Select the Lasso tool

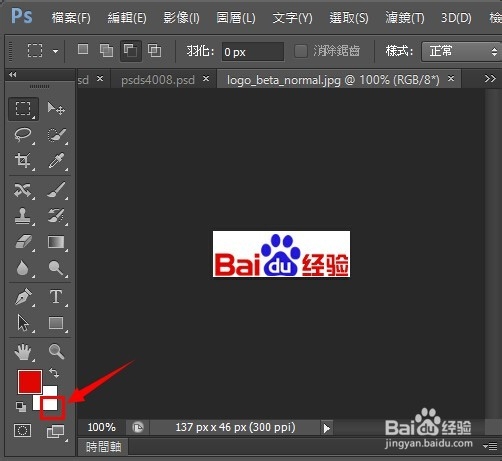pyautogui.click(x=23, y=135)
